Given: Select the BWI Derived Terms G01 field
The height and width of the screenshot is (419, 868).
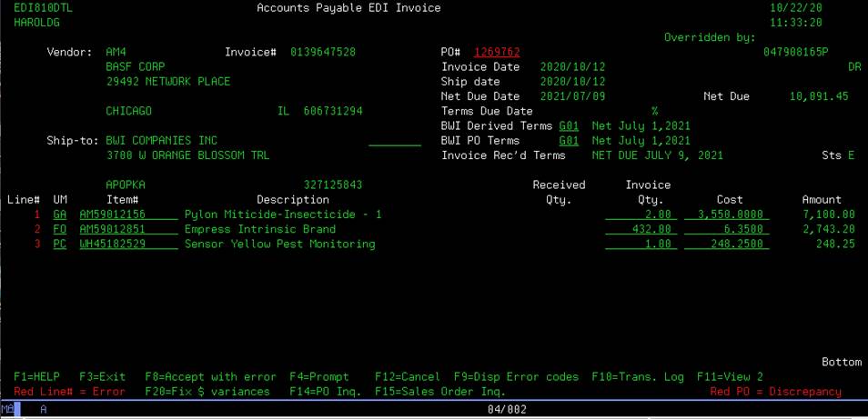Looking at the screenshot, I should 569,126.
